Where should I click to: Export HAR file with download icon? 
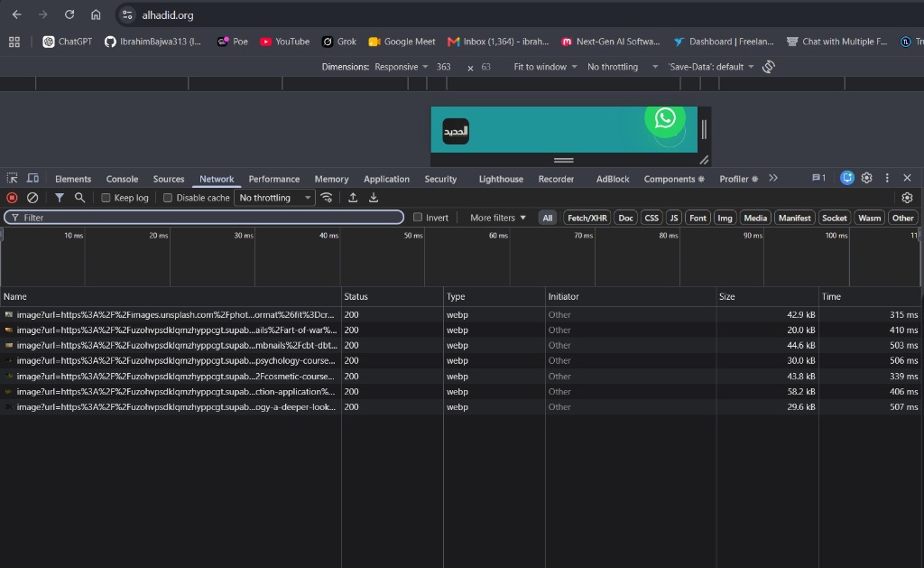click(373, 198)
